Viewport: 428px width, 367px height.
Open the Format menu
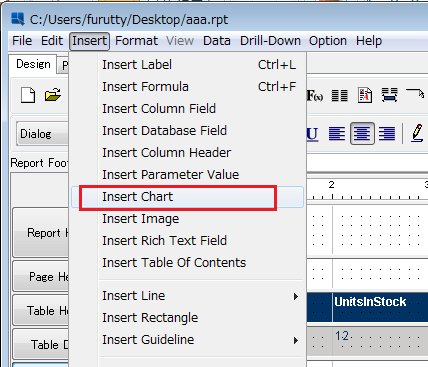136,41
